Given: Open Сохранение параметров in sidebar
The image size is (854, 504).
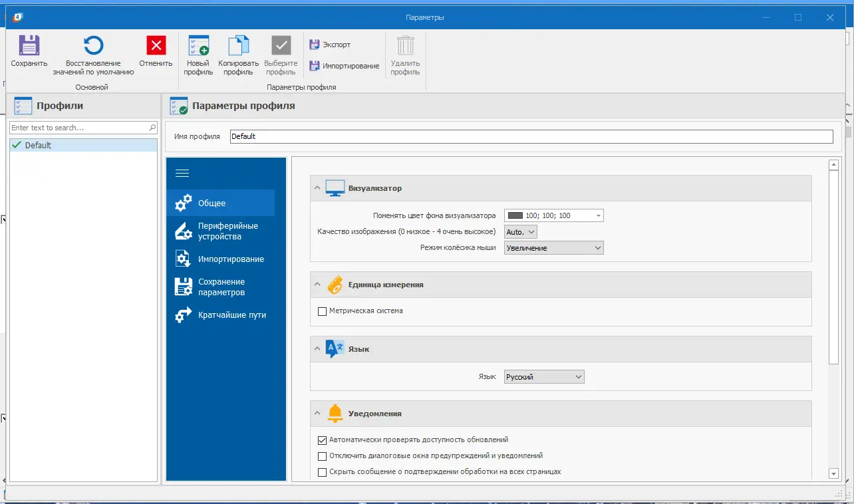Looking at the screenshot, I should click(221, 287).
